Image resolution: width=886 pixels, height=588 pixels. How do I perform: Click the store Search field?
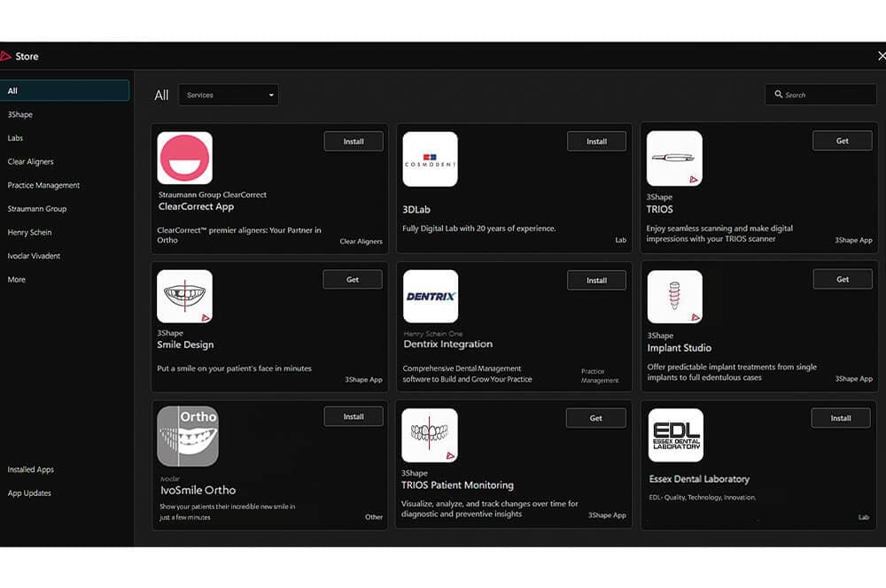coord(820,95)
